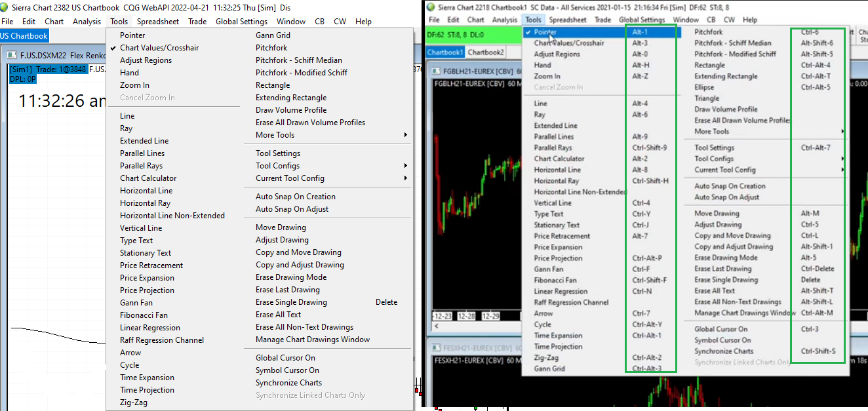Open the Trade menu in 2382 window
Screen dimensions: 868x411
tap(197, 22)
